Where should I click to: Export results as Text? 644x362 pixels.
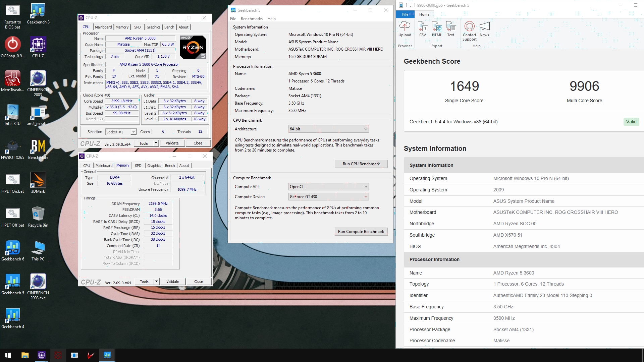451,29
